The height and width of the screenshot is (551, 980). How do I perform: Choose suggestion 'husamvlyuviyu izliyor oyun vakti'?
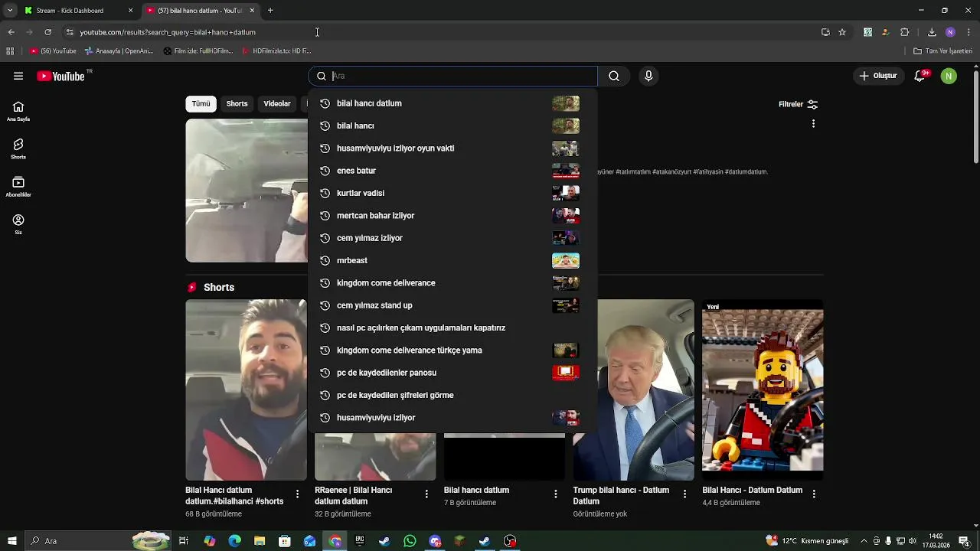(452, 148)
